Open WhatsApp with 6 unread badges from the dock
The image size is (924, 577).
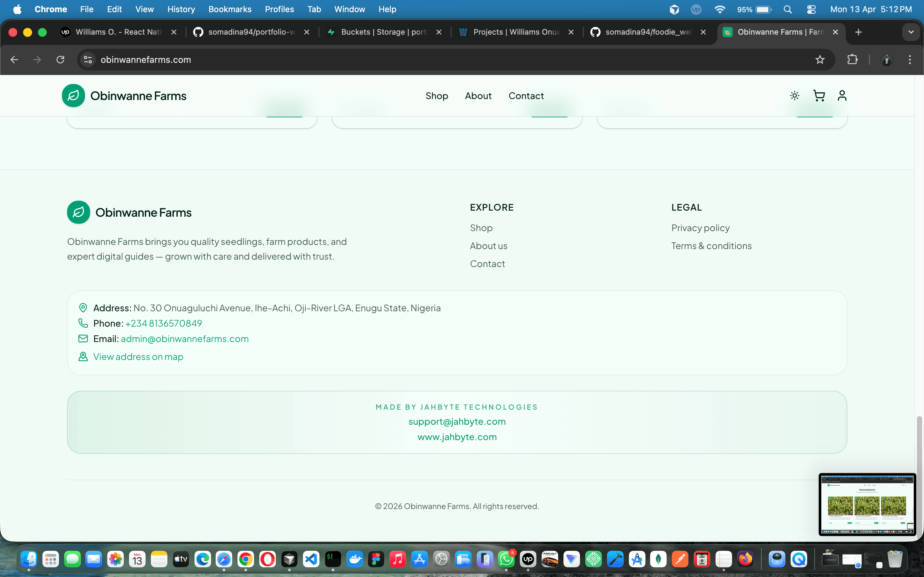507,559
